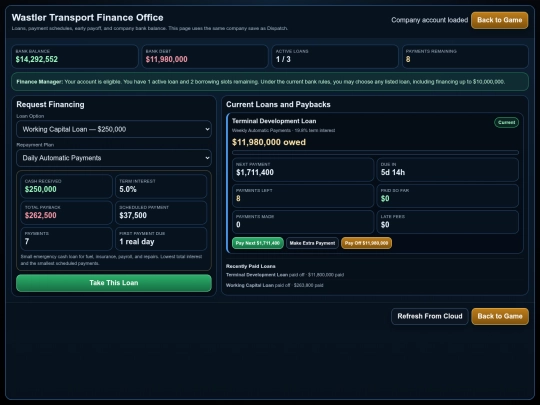Click the Refresh From Cloud button

click(x=429, y=316)
